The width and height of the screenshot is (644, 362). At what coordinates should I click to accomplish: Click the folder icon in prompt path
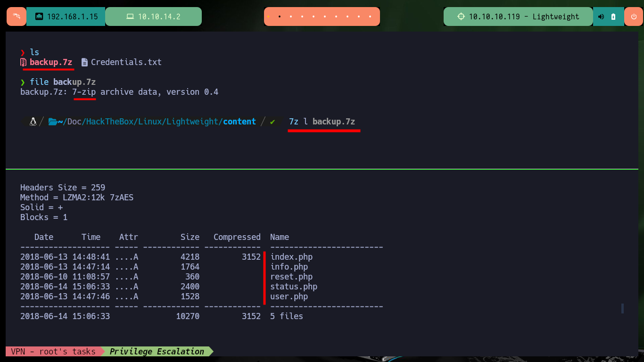53,122
